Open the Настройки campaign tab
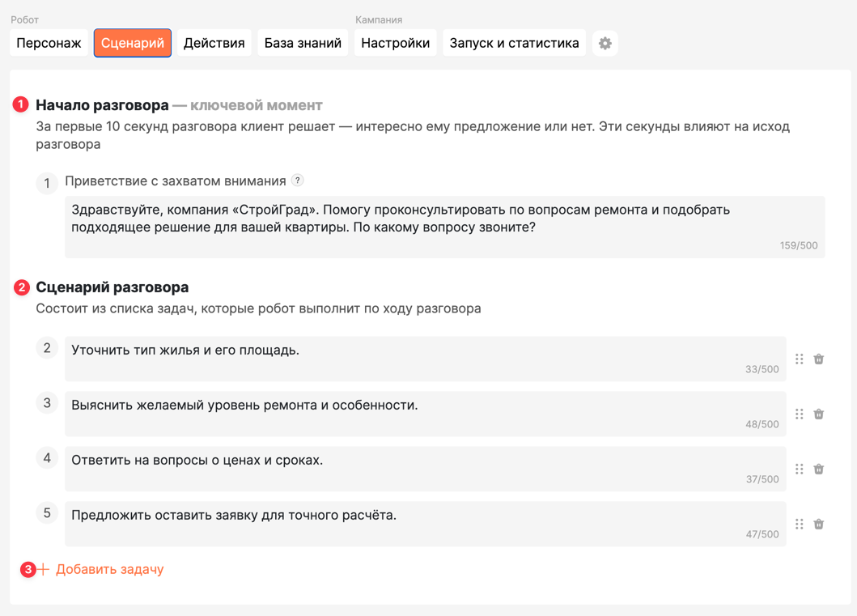Screen dimensions: 857x616 click(x=395, y=43)
